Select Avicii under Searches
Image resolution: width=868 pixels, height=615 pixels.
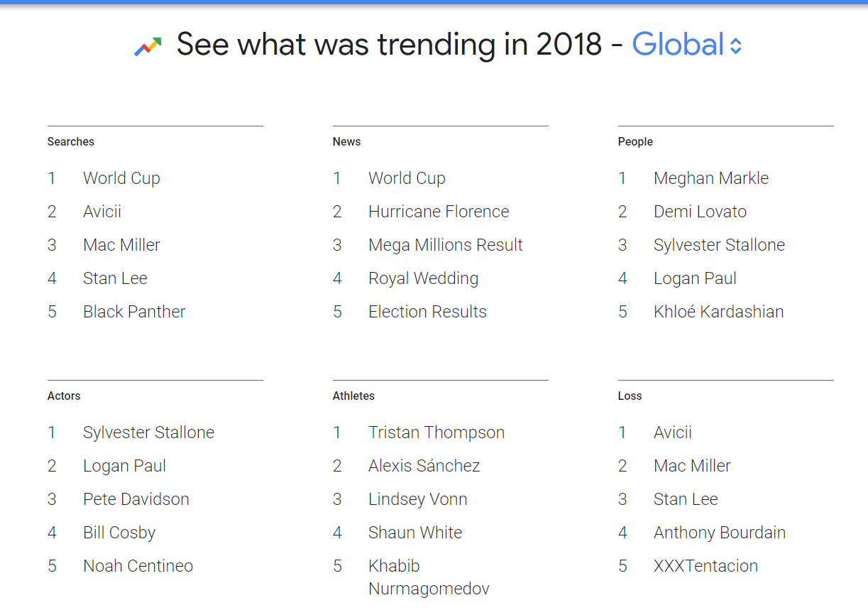[x=102, y=212]
